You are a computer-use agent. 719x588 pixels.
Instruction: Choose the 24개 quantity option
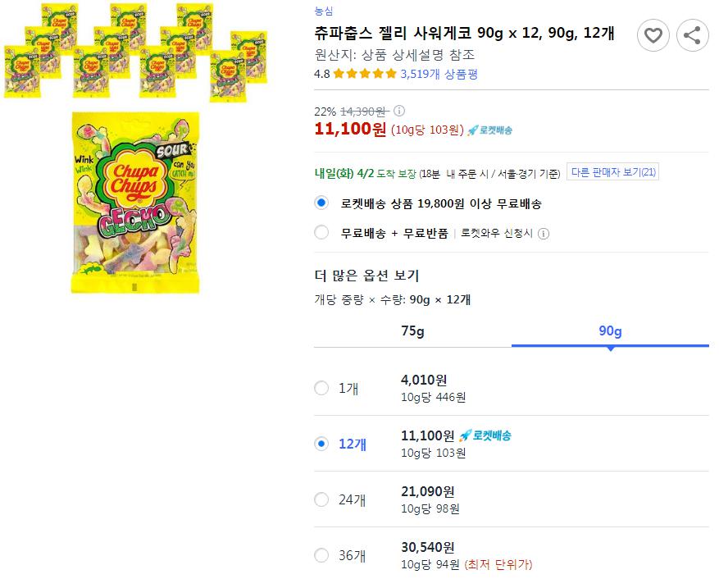[x=321, y=499]
